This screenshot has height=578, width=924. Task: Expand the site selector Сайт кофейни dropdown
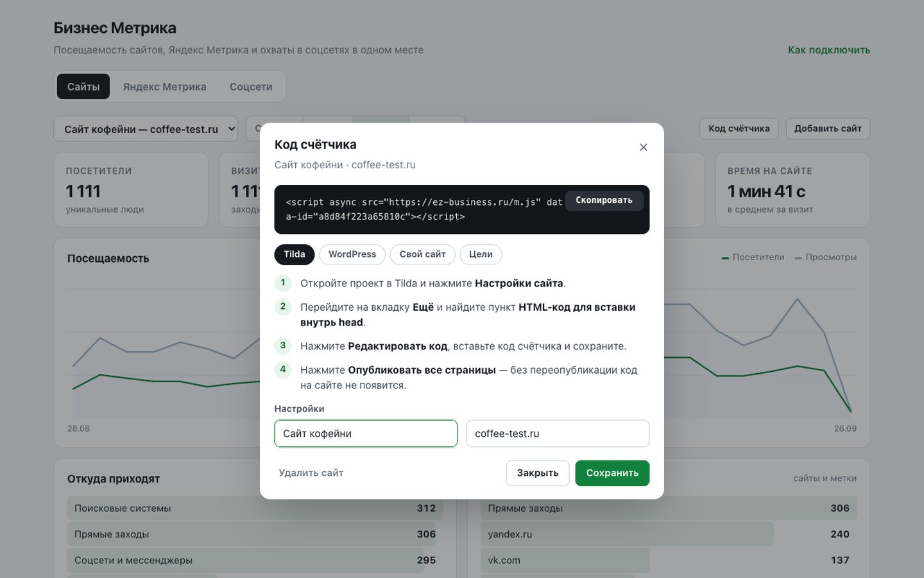[146, 129]
